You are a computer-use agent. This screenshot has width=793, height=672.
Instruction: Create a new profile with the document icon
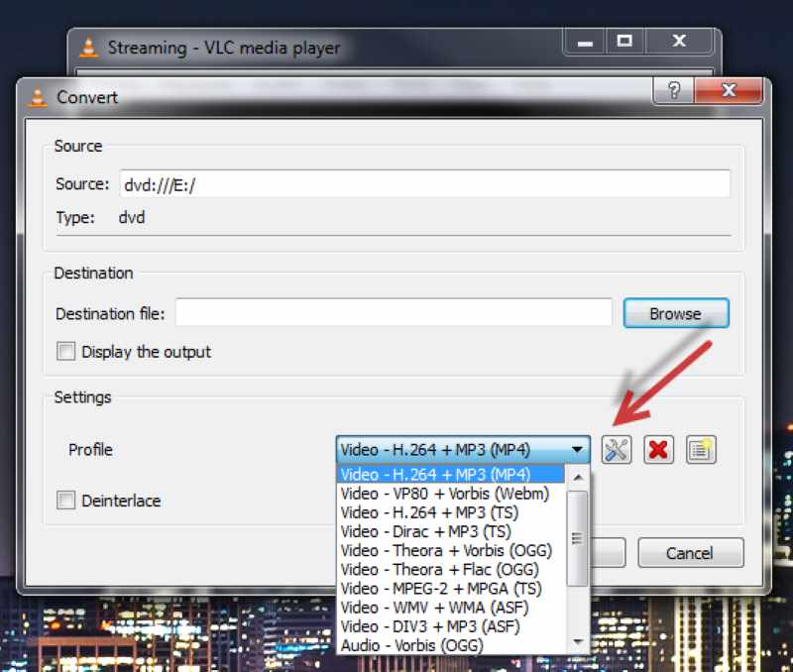[701, 449]
